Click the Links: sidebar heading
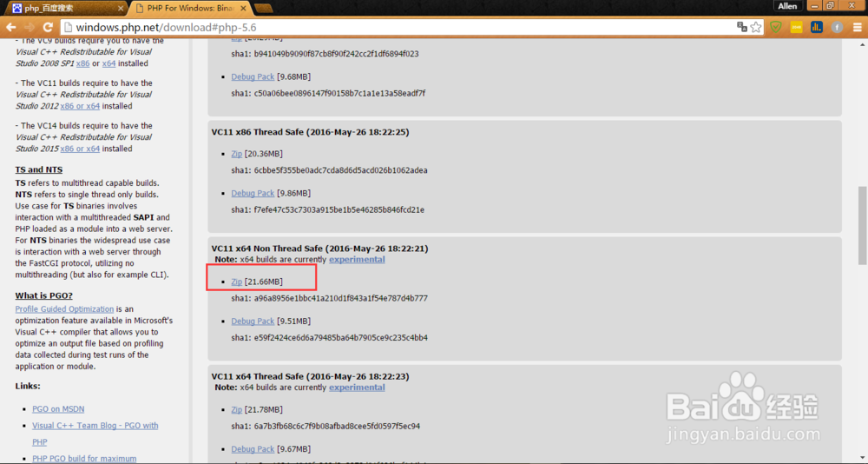 point(28,386)
